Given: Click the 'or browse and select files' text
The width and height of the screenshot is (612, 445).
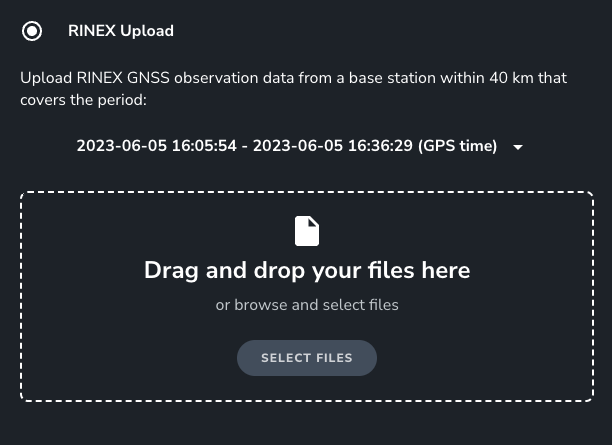Looking at the screenshot, I should (x=307, y=305).
